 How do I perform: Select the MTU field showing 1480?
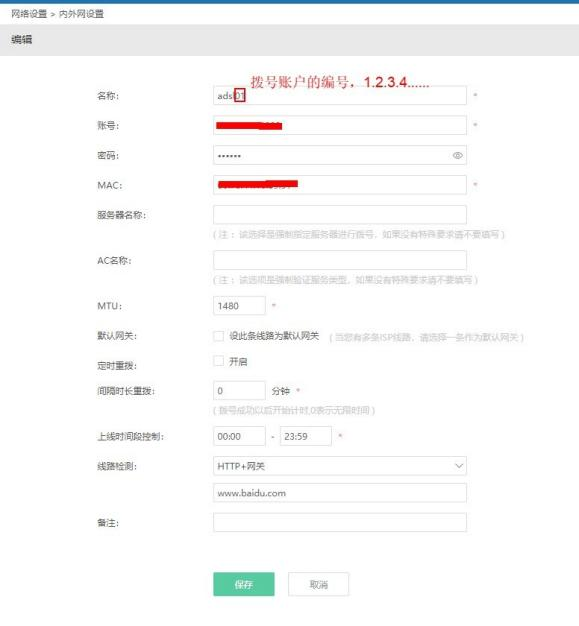(239, 306)
